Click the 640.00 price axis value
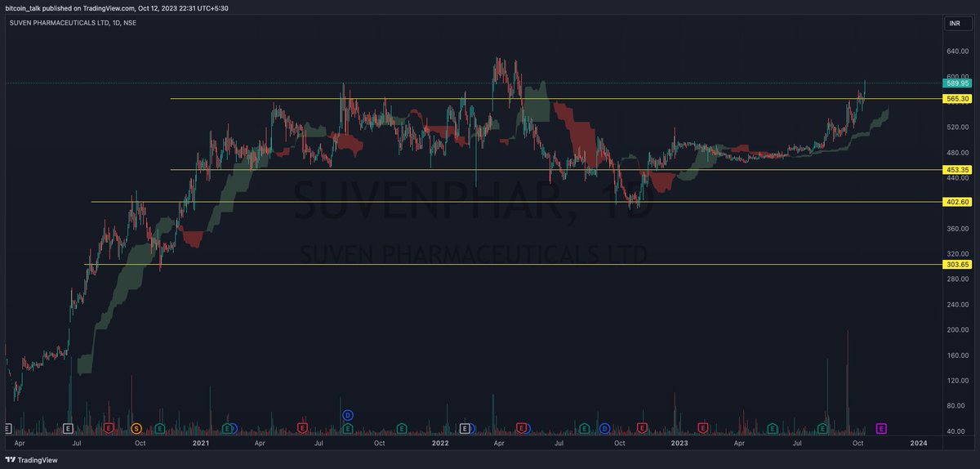 point(957,51)
